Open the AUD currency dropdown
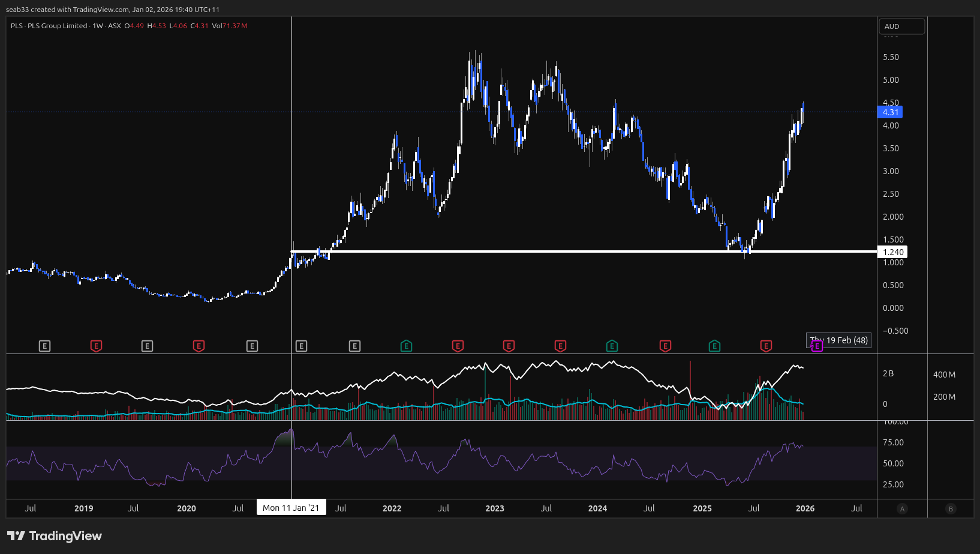This screenshot has height=554, width=980. point(901,26)
